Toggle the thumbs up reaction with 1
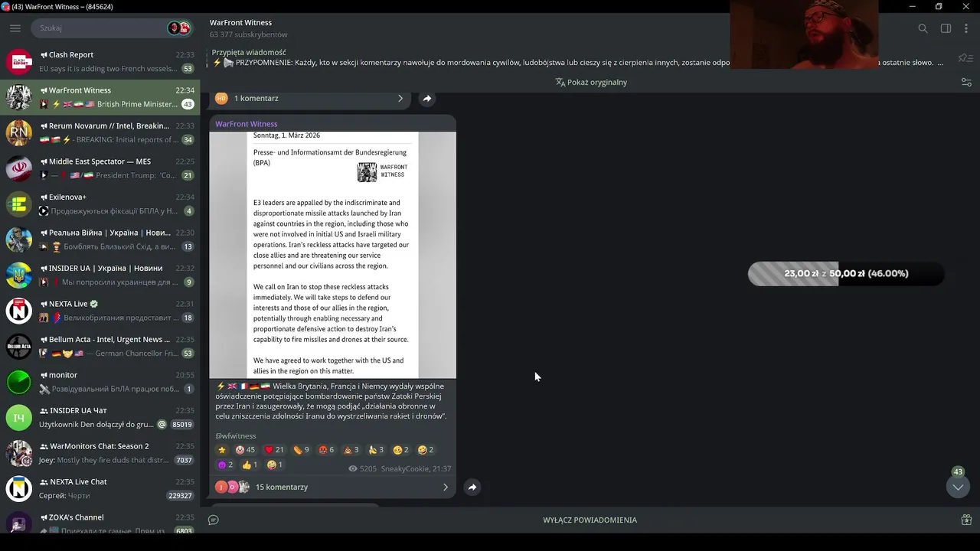This screenshot has height=551, width=980. coord(250,465)
